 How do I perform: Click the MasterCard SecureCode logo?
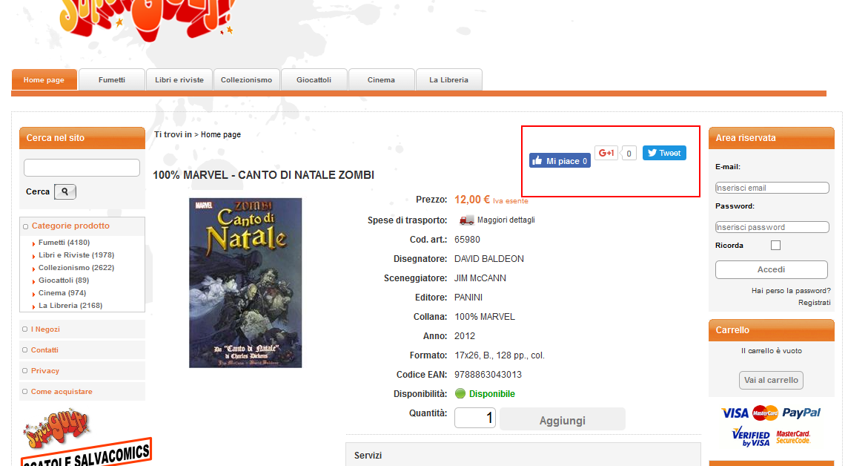coord(792,437)
